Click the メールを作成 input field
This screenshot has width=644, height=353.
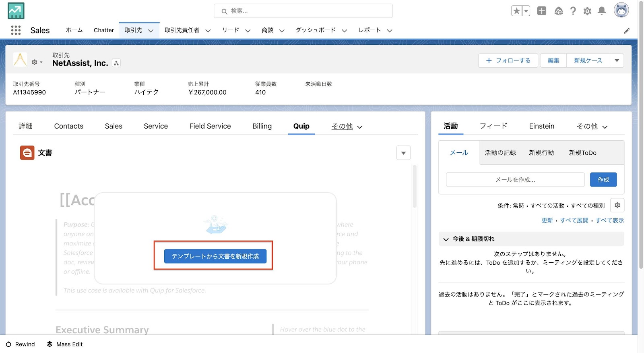[x=515, y=180]
